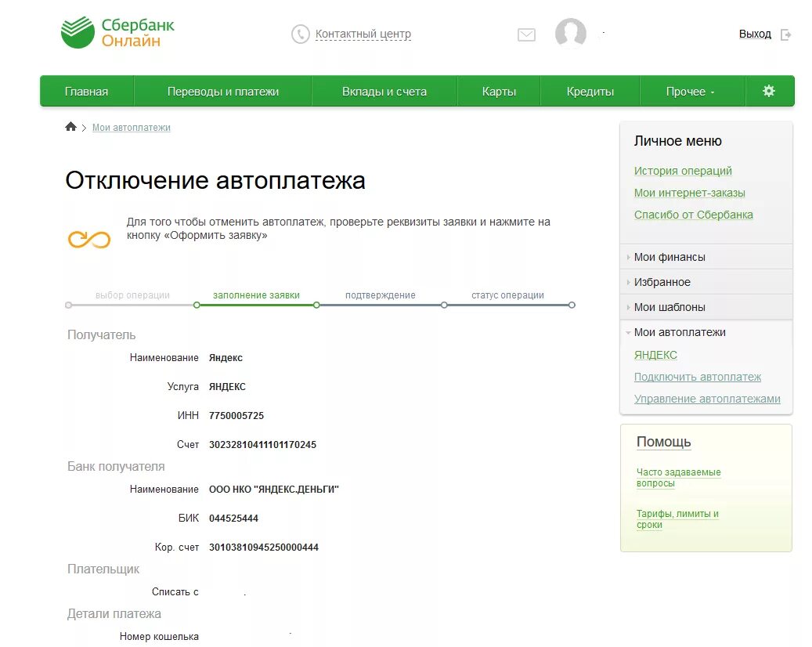This screenshot has height=647, width=812.
Task: Go home via breadcrumb house icon
Action: [71, 126]
